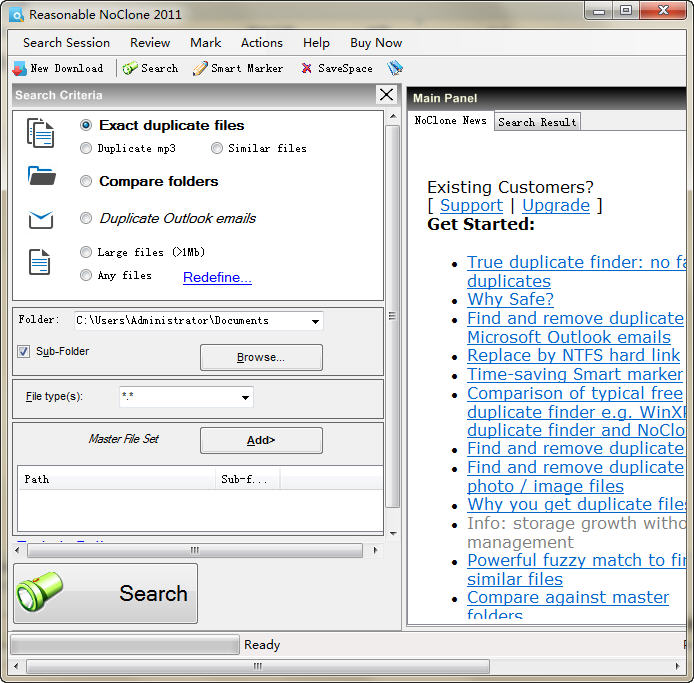Open Replace by NTFS hard link
This screenshot has height=683, width=694.
[x=574, y=355]
